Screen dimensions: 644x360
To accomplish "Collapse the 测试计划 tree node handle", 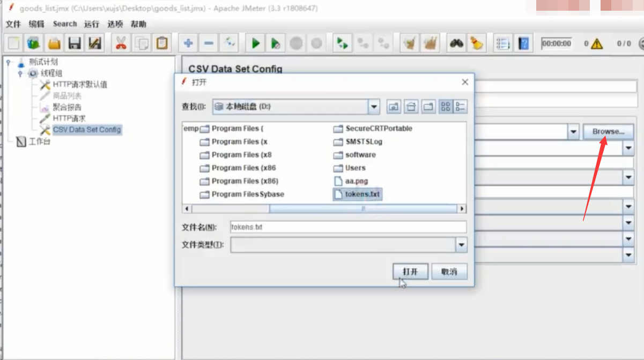I will pos(8,62).
